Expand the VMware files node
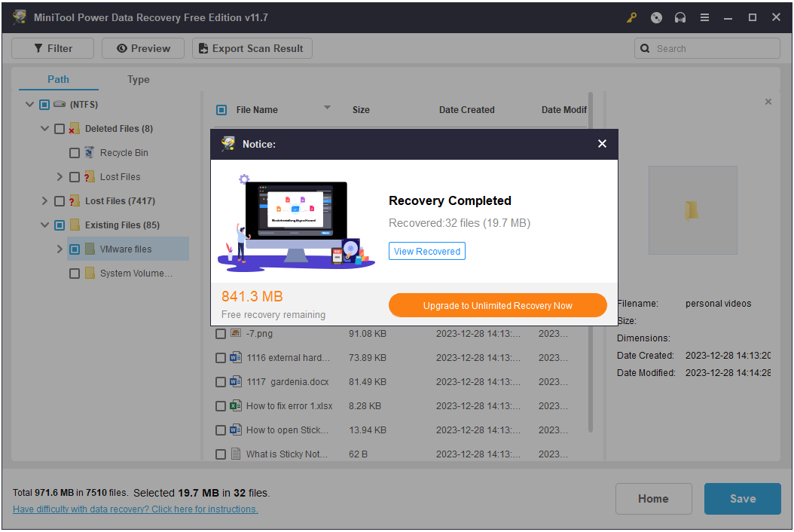The image size is (794, 532). [60, 249]
